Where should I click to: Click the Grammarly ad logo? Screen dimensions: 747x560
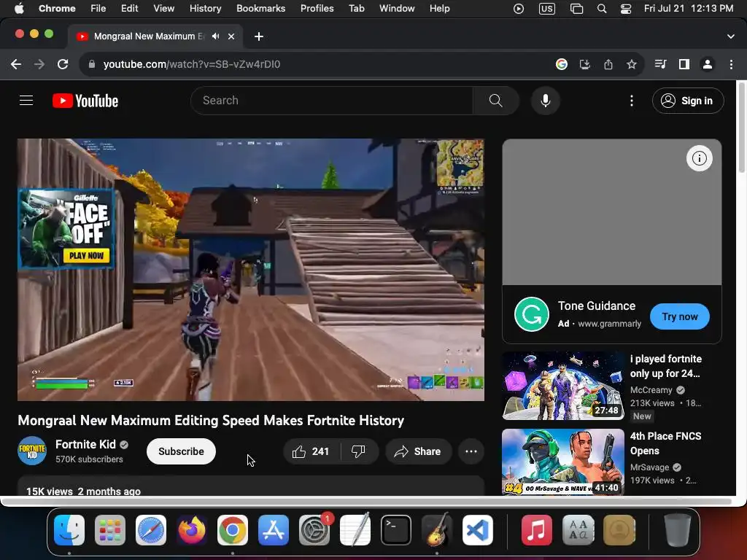[x=532, y=314]
